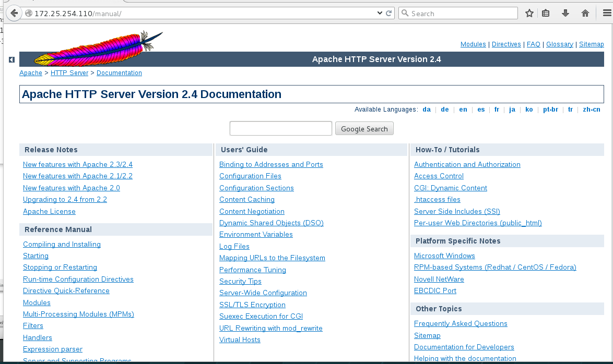Open the Stopping or Restarting link

pyautogui.click(x=60, y=267)
